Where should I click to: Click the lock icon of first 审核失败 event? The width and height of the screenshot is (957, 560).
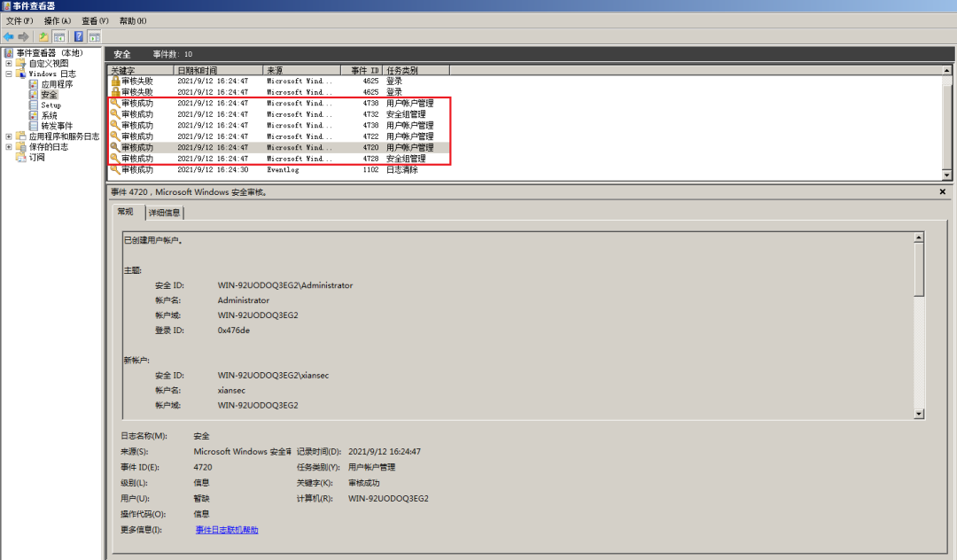[x=114, y=81]
